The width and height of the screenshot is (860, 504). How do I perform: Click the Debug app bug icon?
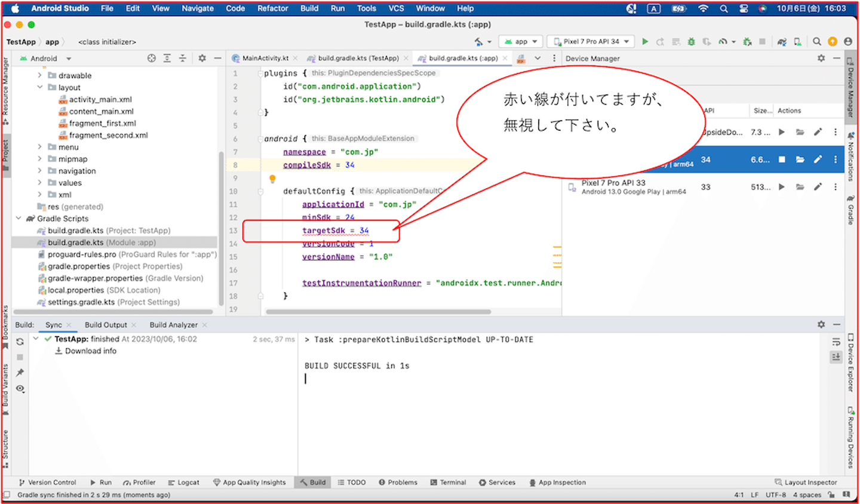tap(691, 42)
